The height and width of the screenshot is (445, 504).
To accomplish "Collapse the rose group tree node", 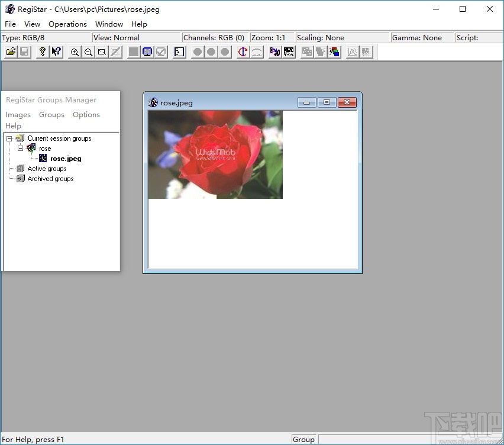I will coord(20,149).
